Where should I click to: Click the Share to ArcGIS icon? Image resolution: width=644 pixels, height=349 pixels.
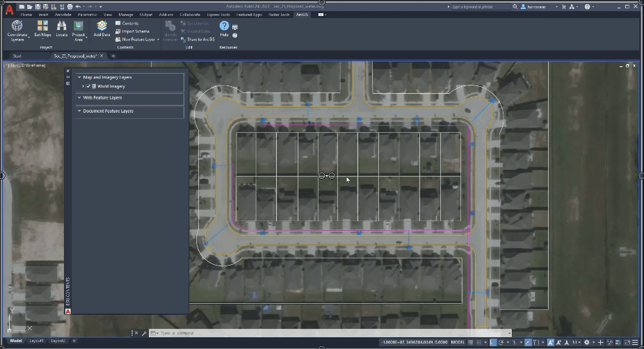[183, 39]
